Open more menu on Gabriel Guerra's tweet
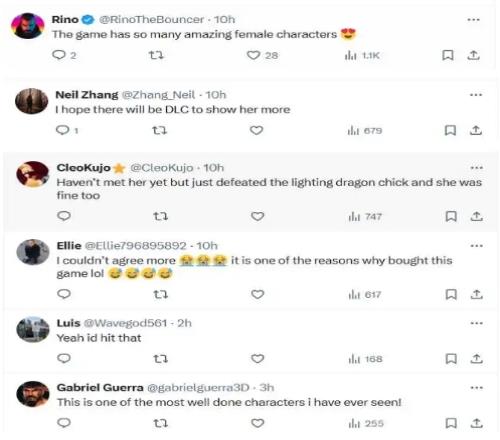This screenshot has height=440, width=500. point(476,388)
